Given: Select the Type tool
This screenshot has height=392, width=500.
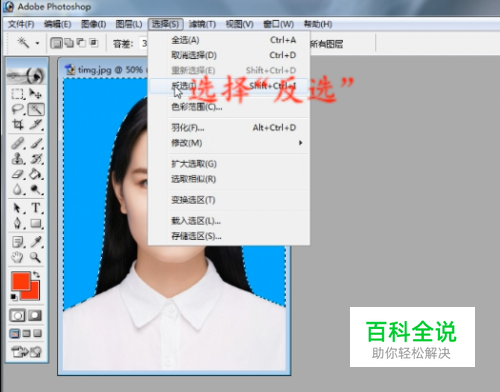Looking at the screenshot, I should click(36, 208).
